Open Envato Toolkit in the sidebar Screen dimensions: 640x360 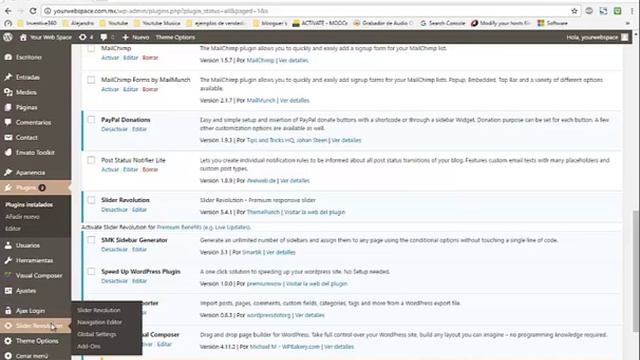tap(36, 153)
